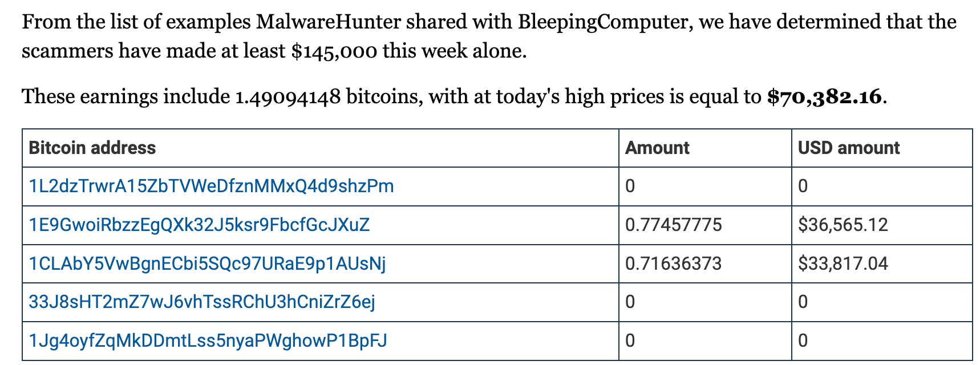980x365 pixels.
Task: Select Amount cell in the 1L2dz address row
Action: click(705, 186)
